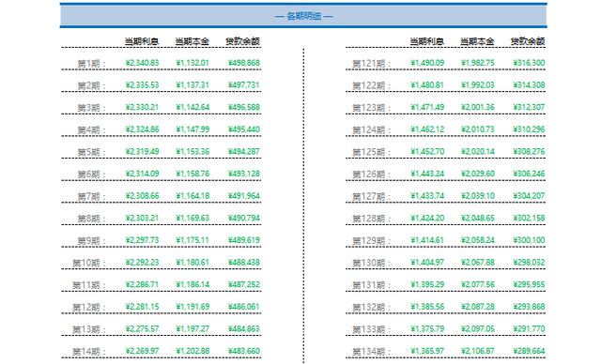Image resolution: width=601 pixels, height=364 pixels.
Task: Click principal value ¥2,048.65
Action: (478, 219)
